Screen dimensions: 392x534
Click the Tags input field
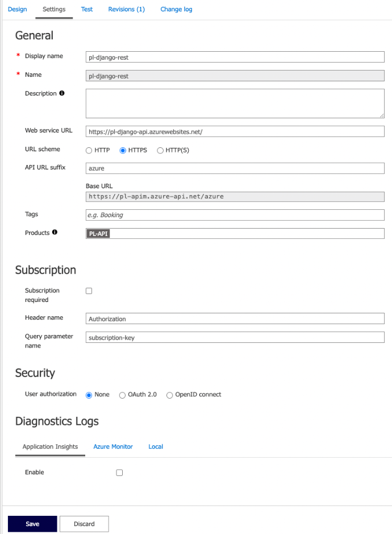tap(235, 215)
